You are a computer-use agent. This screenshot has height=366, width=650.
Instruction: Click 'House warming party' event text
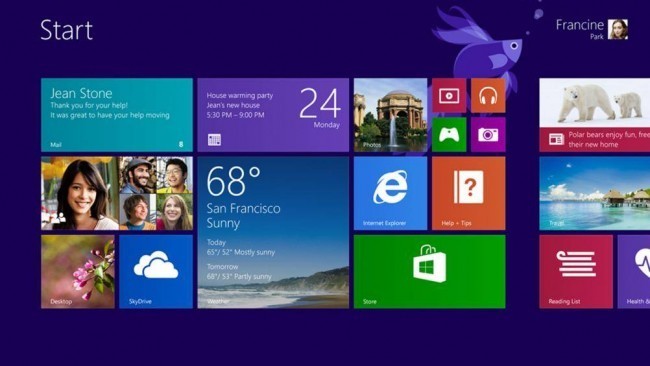(x=240, y=95)
